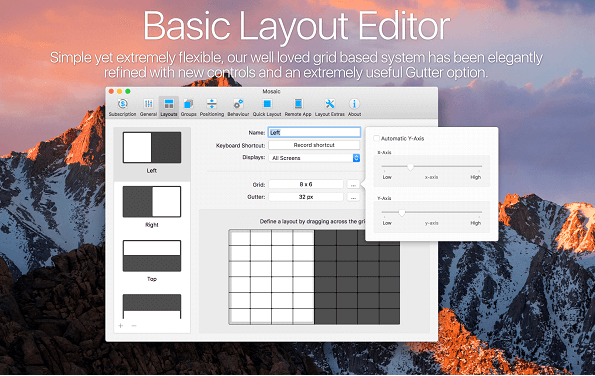Open Layout Extras with wrench icon
Image resolution: width=595 pixels, height=376 pixels.
point(330,107)
